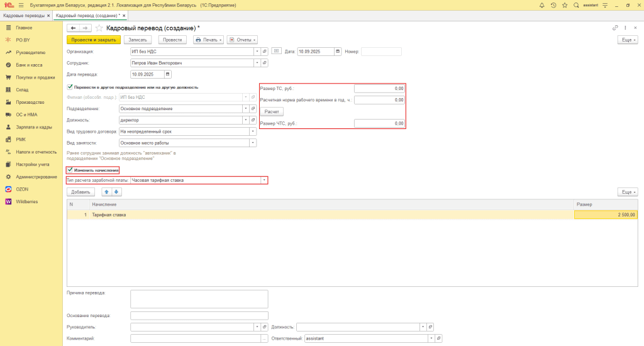Viewport: 644px width, 346px height.
Task: Click Расчетная норма рабочего времени field
Action: [379, 100]
